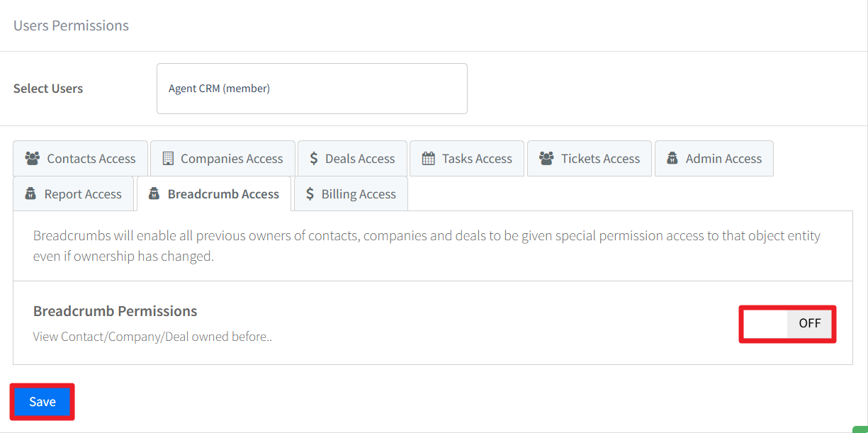Click the people icon on Contacts Access tab
The width and height of the screenshot is (868, 433).
[x=33, y=159]
